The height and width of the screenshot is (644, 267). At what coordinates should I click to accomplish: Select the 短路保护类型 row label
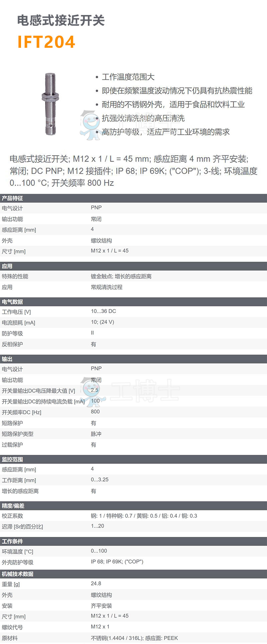point(18,434)
